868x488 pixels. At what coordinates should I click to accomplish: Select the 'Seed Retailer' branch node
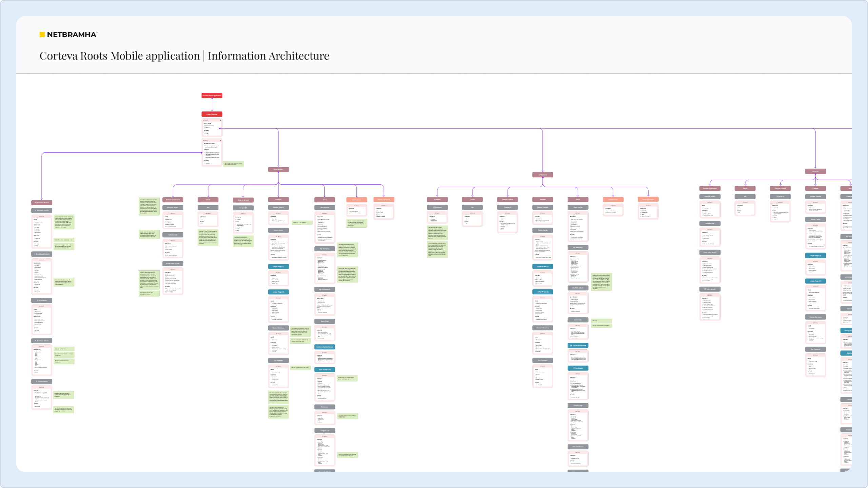tap(278, 169)
